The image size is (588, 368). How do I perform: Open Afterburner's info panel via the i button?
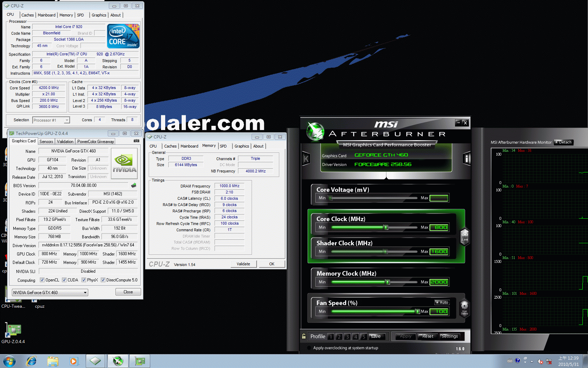[x=467, y=159]
